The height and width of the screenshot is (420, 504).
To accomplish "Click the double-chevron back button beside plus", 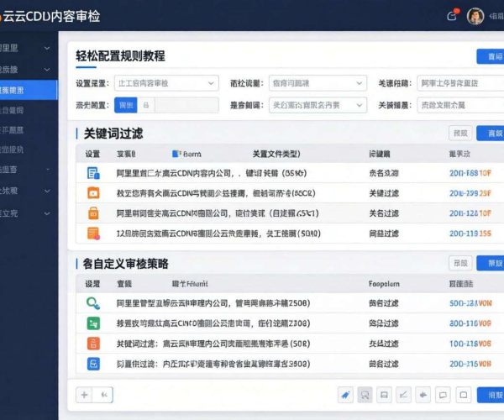I will [x=103, y=395].
